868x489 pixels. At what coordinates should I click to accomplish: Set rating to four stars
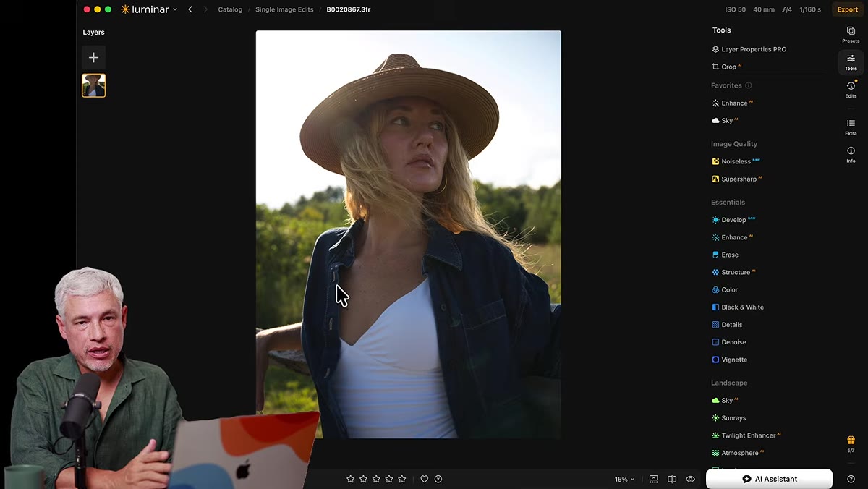point(389,479)
